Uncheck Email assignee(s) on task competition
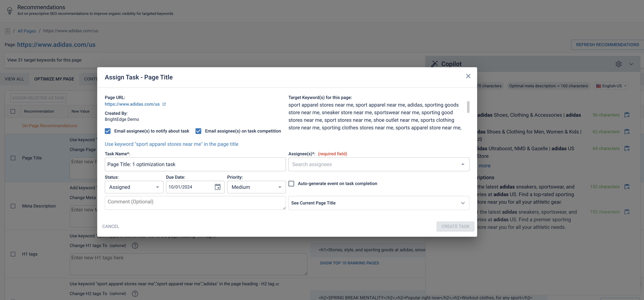The height and width of the screenshot is (300, 644). click(198, 131)
